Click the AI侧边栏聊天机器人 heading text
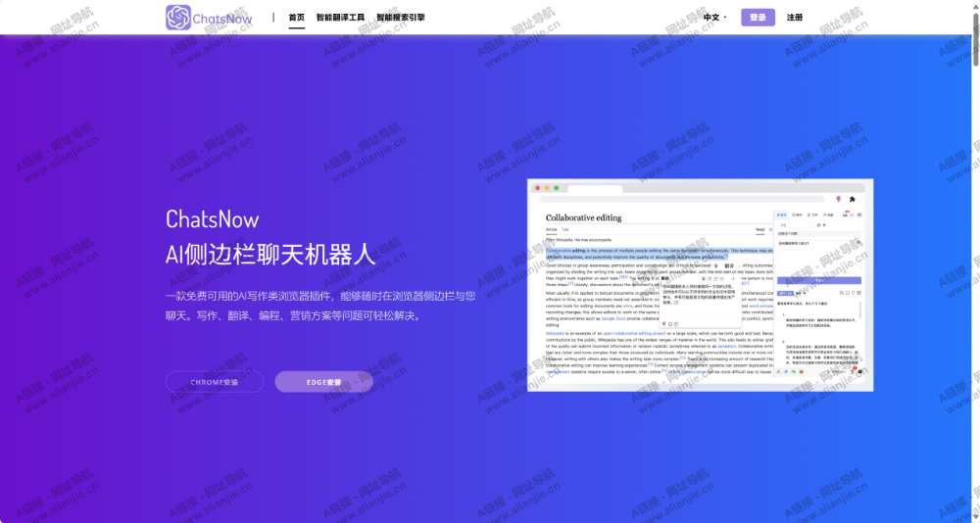The width and height of the screenshot is (980, 523). coord(270,255)
